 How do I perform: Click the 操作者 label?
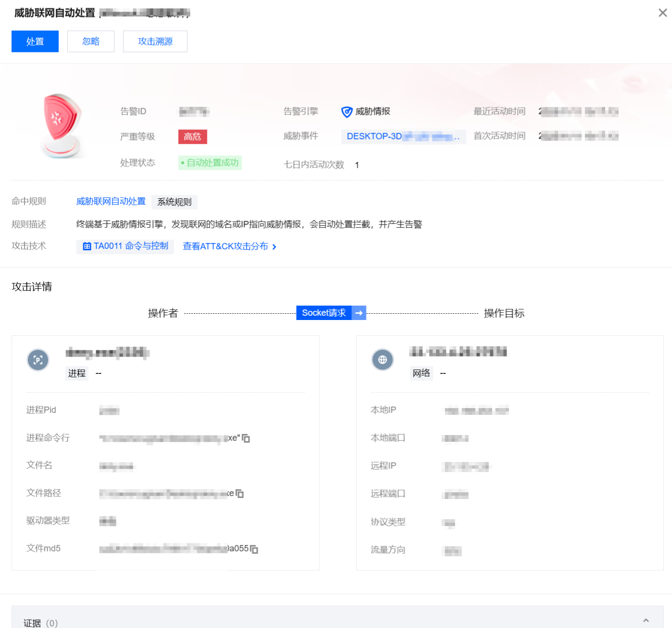coord(163,313)
